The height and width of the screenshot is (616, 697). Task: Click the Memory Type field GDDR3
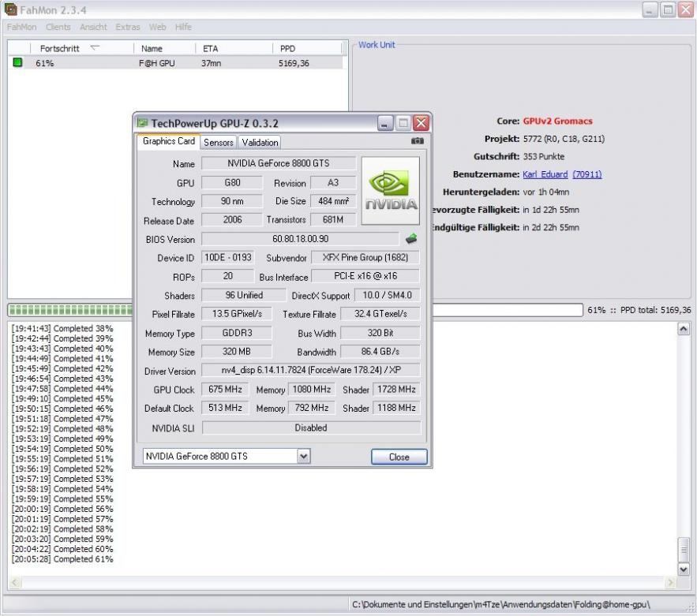pyautogui.click(x=237, y=333)
